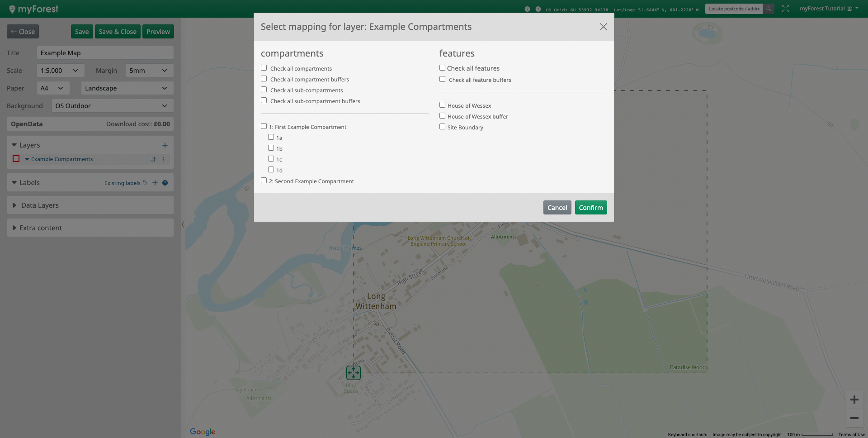This screenshot has width=868, height=438.
Task: Expand the Data Layers section
Action: click(40, 205)
